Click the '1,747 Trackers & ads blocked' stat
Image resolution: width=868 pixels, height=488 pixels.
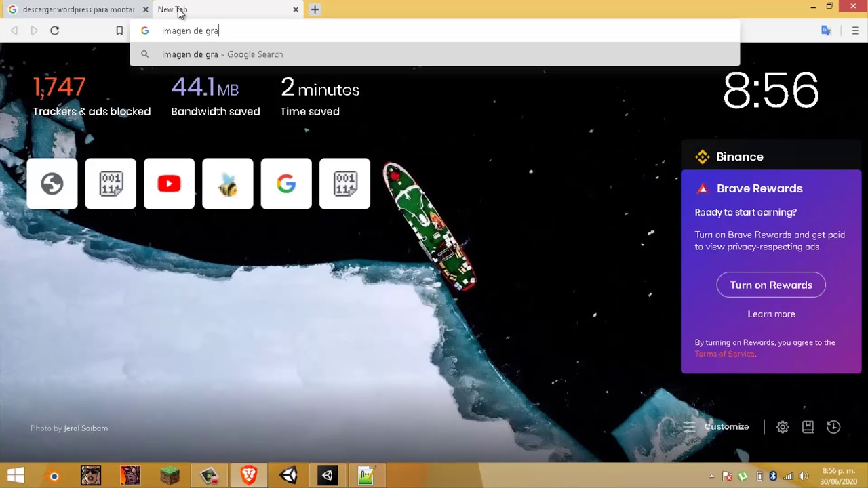pyautogui.click(x=92, y=96)
